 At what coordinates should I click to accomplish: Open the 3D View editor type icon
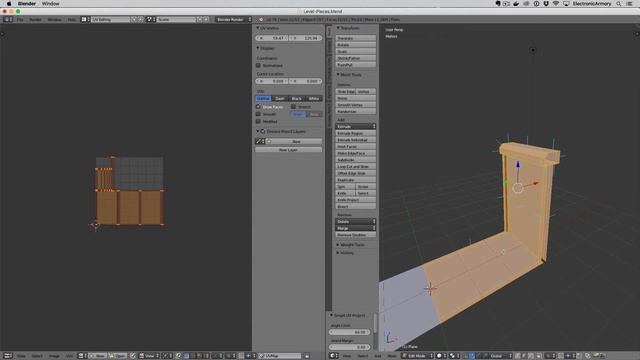[334, 356]
